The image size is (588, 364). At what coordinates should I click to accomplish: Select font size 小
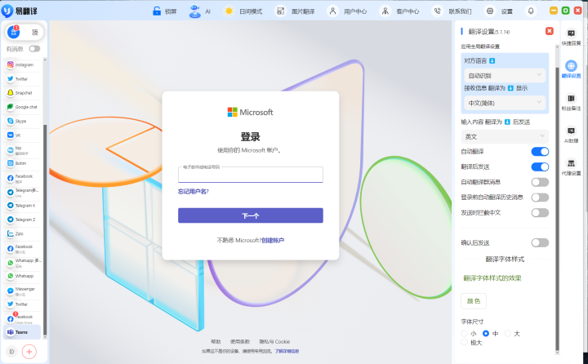click(x=464, y=333)
